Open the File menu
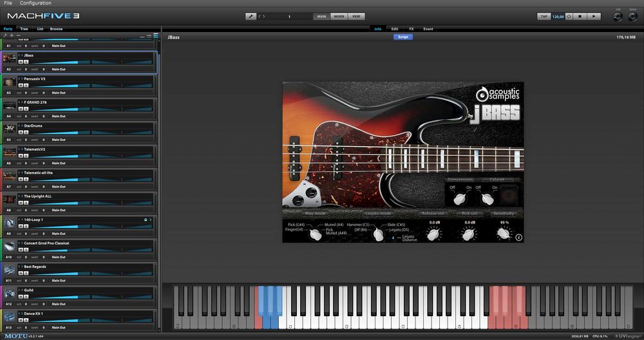644x340 pixels. [x=8, y=3]
